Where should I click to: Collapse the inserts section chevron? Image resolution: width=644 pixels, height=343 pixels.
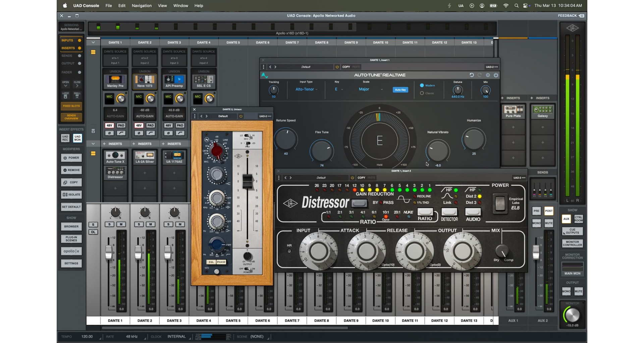point(93,144)
